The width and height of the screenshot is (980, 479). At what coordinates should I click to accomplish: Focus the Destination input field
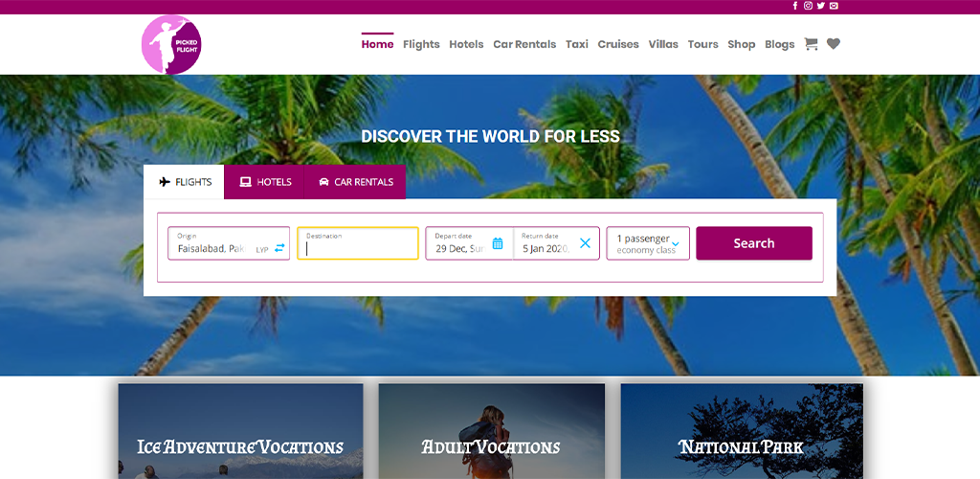pos(358,243)
